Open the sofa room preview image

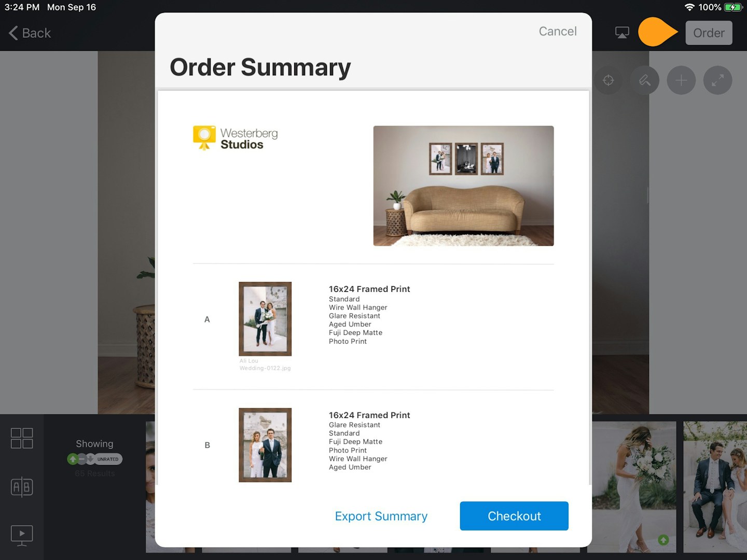463,186
